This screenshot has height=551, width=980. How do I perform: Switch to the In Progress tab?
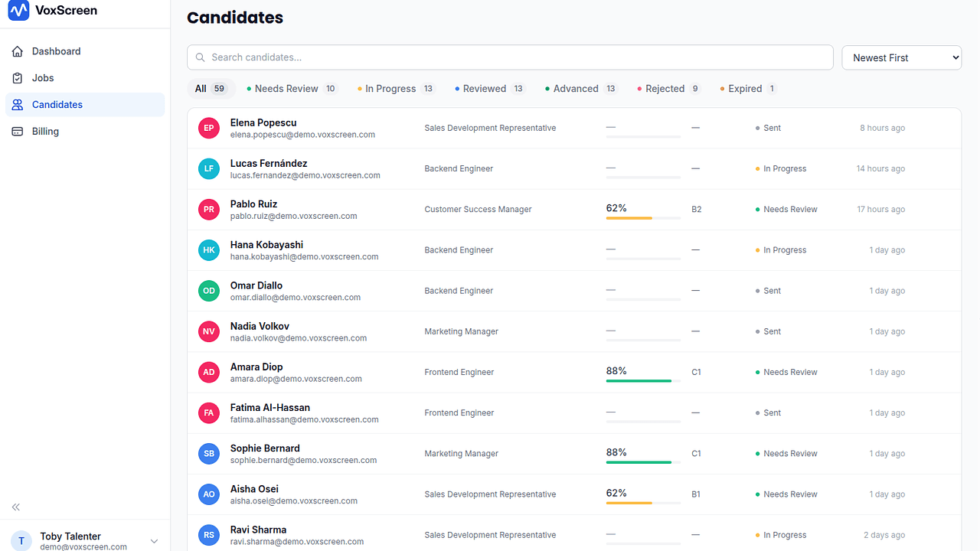396,89
